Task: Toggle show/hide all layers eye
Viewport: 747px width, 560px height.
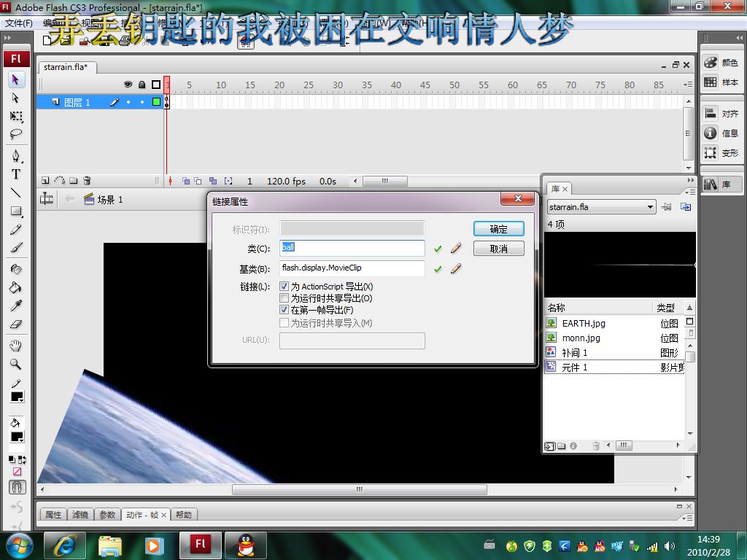Action: (x=128, y=85)
